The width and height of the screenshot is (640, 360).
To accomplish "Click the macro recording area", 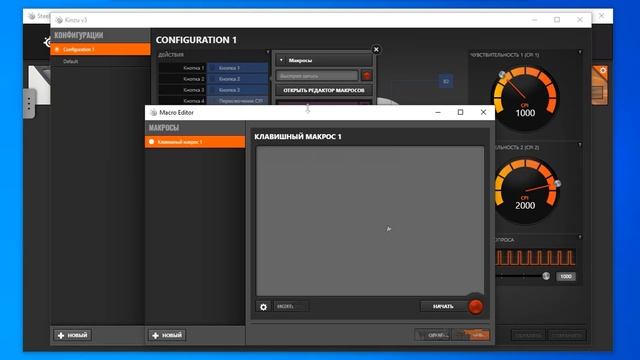I will pos(370,220).
